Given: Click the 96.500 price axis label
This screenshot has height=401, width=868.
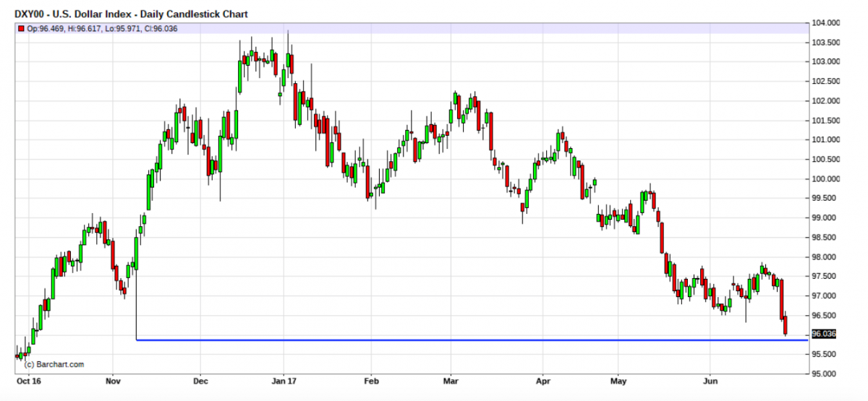Looking at the screenshot, I should (x=824, y=316).
